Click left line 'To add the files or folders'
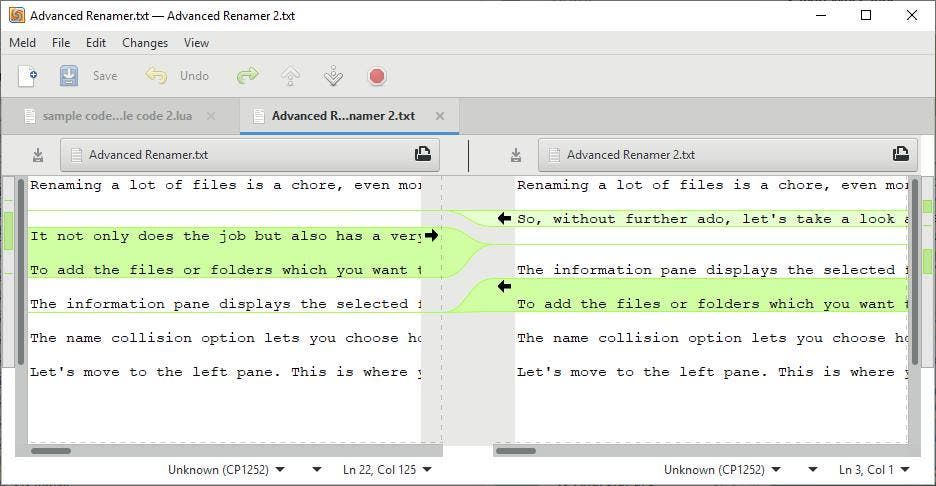The height and width of the screenshot is (486, 936). pos(226,270)
